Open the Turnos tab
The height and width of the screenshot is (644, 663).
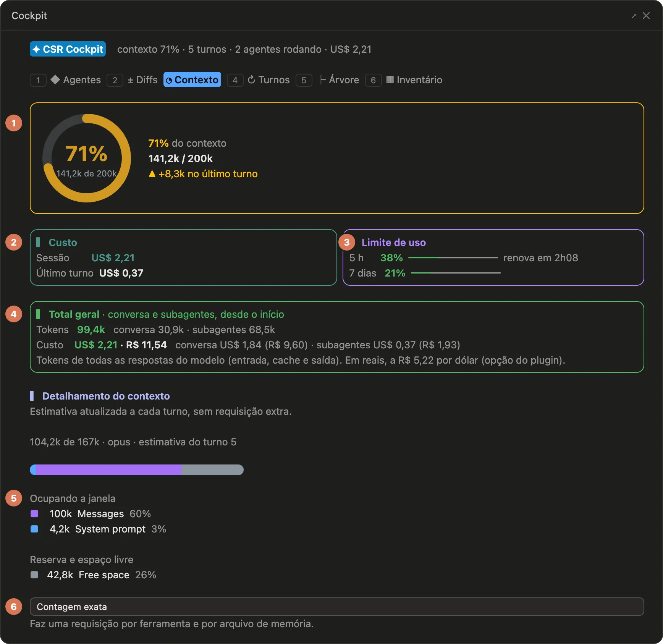tap(269, 80)
